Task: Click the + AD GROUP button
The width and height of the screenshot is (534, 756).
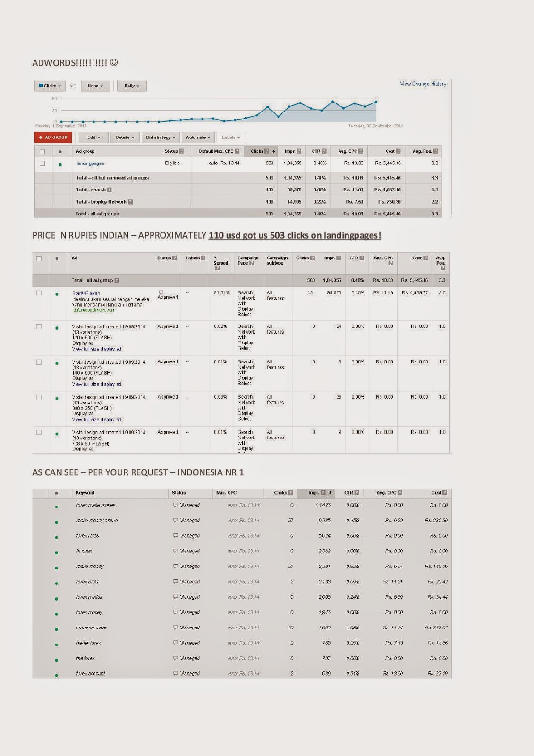Action: pos(53,137)
